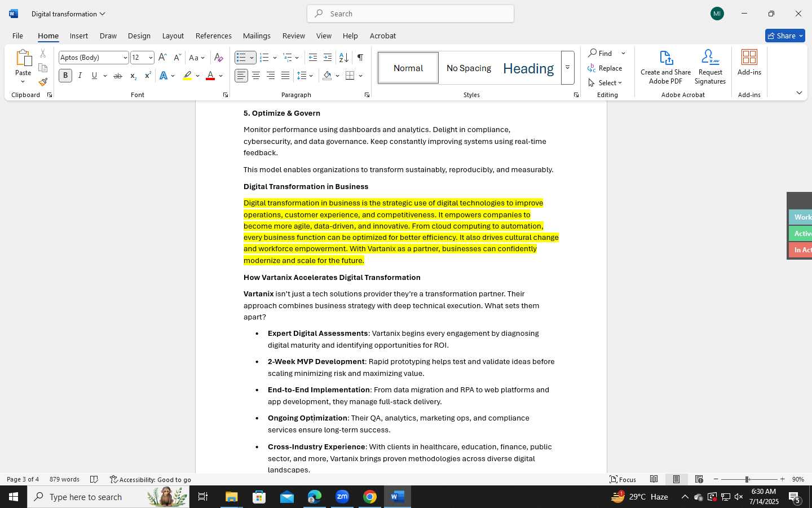Screen dimensions: 812x508
Task: Open the Add-ins gallery
Action: [x=749, y=63]
